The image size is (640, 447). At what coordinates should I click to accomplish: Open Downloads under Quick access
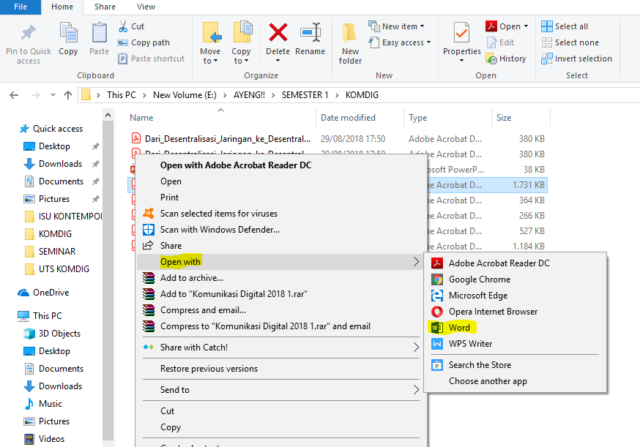pos(60,164)
